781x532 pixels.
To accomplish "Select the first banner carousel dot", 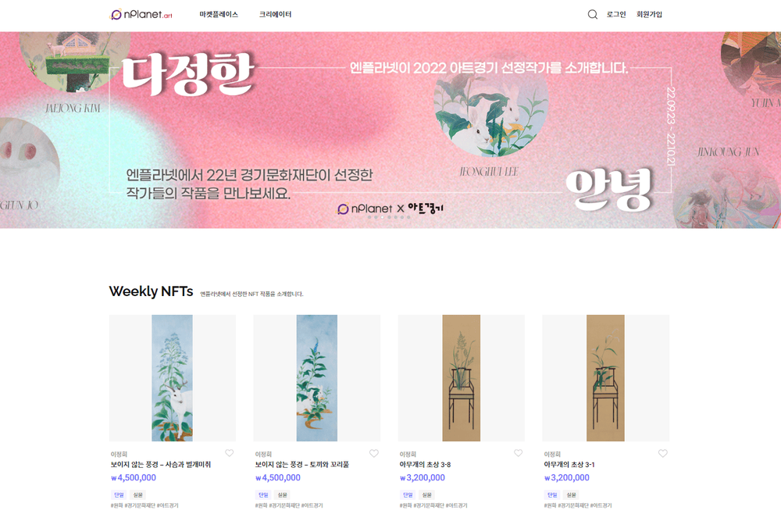I will [x=369, y=217].
